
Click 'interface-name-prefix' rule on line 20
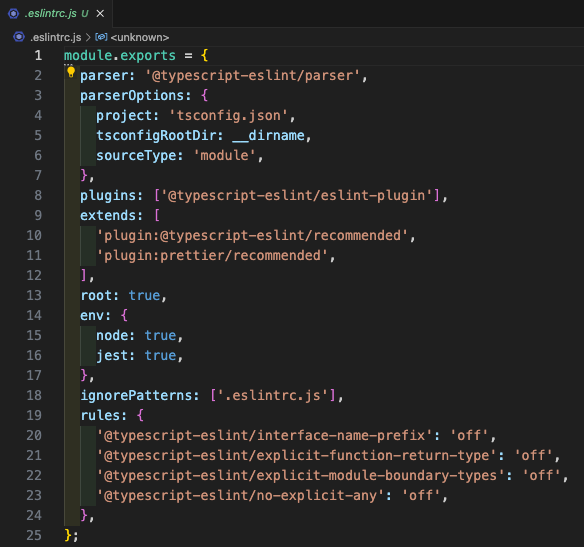click(264, 435)
